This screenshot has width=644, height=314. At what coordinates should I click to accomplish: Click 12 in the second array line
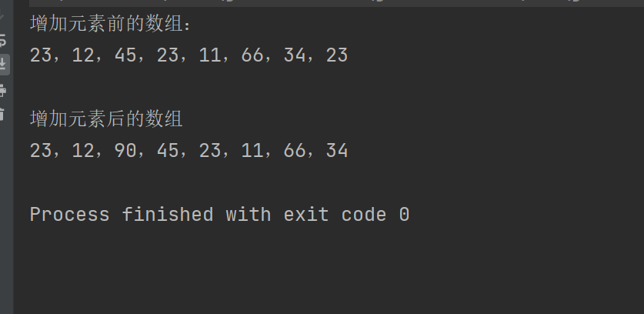click(82, 151)
